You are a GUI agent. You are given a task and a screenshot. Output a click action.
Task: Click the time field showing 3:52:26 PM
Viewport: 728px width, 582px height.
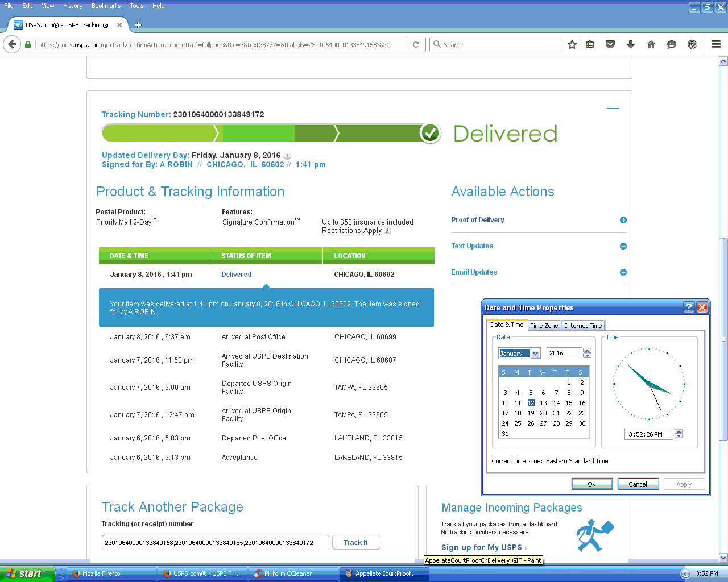click(648, 434)
